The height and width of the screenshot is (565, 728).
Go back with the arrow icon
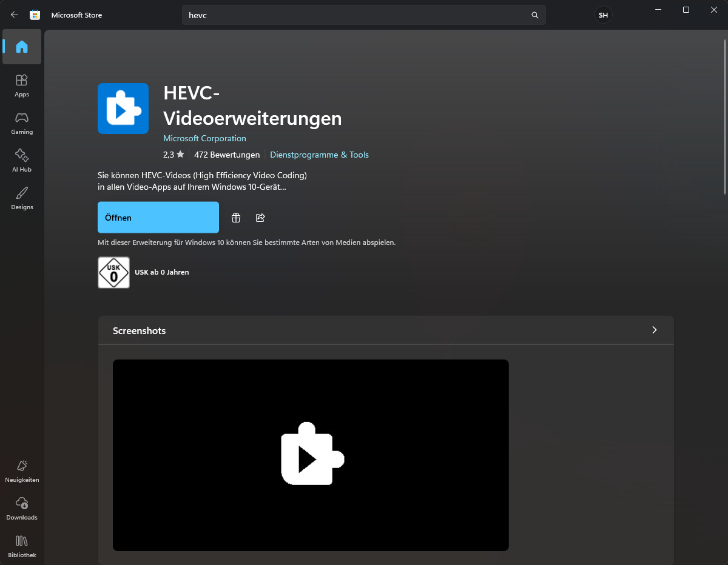[15, 15]
